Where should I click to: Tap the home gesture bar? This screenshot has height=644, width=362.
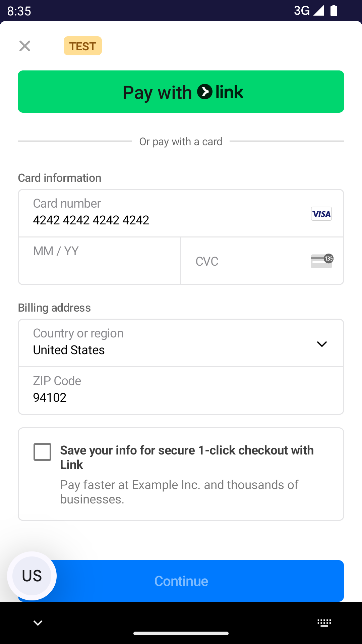[x=181, y=633]
